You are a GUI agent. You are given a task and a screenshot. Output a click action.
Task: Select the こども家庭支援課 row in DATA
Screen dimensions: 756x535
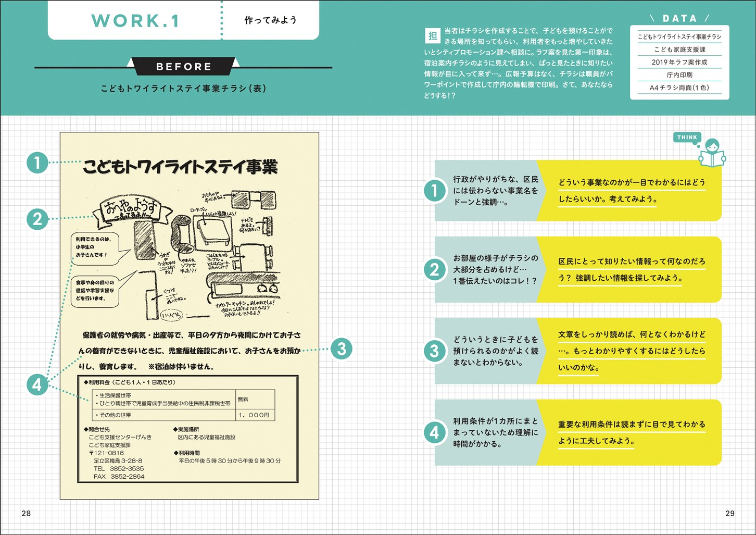(x=679, y=49)
